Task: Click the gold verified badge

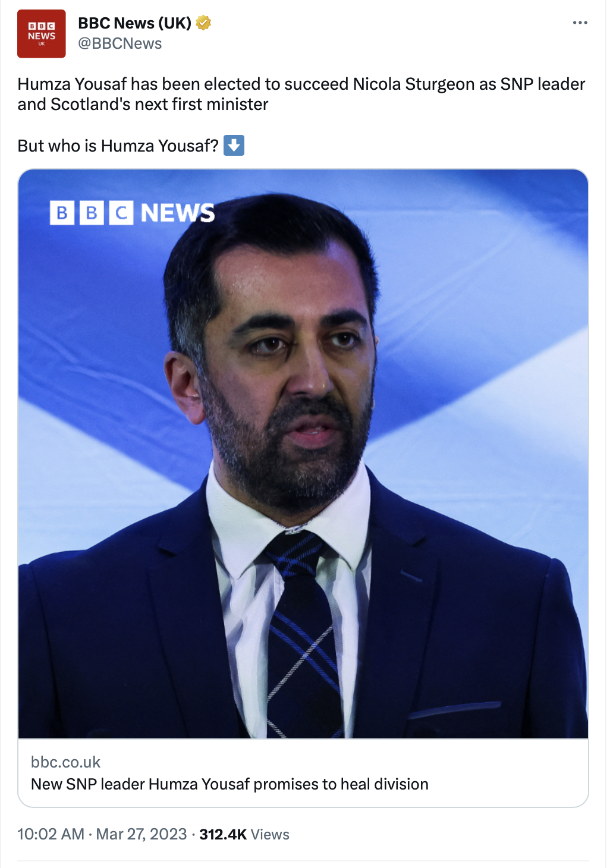Action: pyautogui.click(x=203, y=23)
